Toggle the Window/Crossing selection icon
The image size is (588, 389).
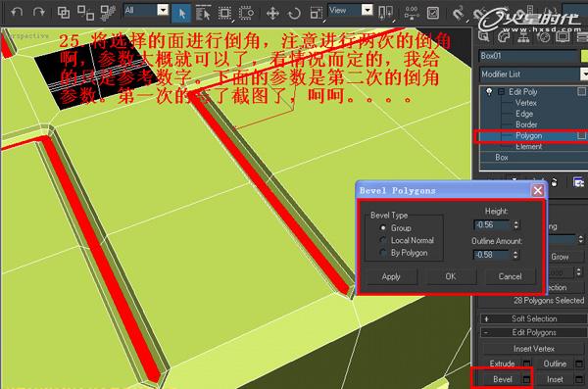pyautogui.click(x=246, y=13)
